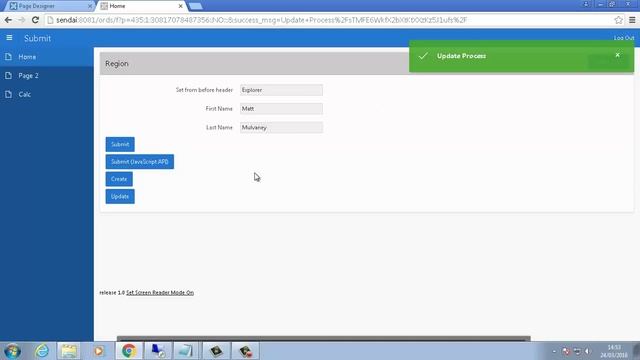640x360 pixels.
Task: Open a new browser tab
Action: (195, 6)
